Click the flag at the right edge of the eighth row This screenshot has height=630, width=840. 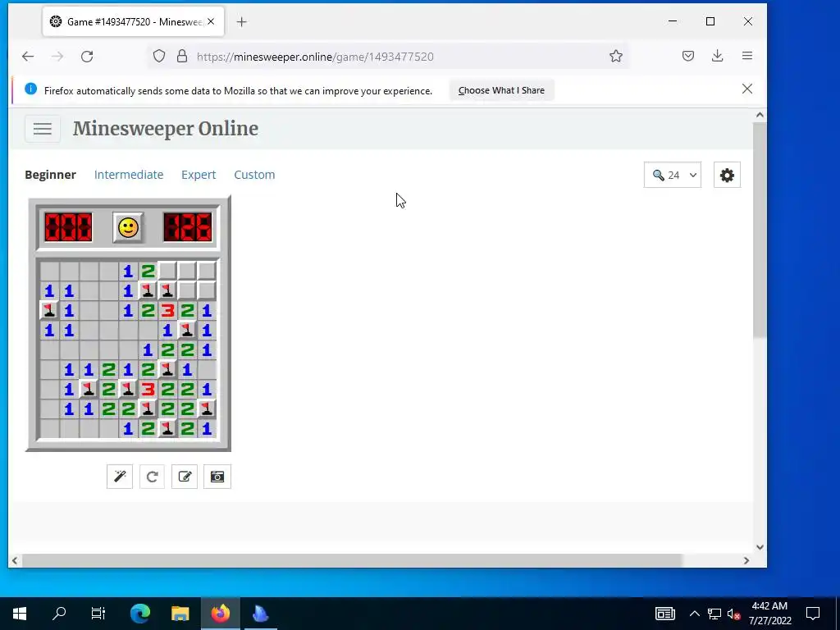click(x=207, y=409)
